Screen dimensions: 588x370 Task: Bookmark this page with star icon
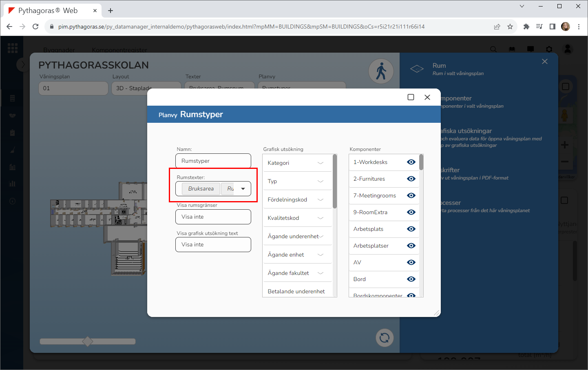pos(510,27)
